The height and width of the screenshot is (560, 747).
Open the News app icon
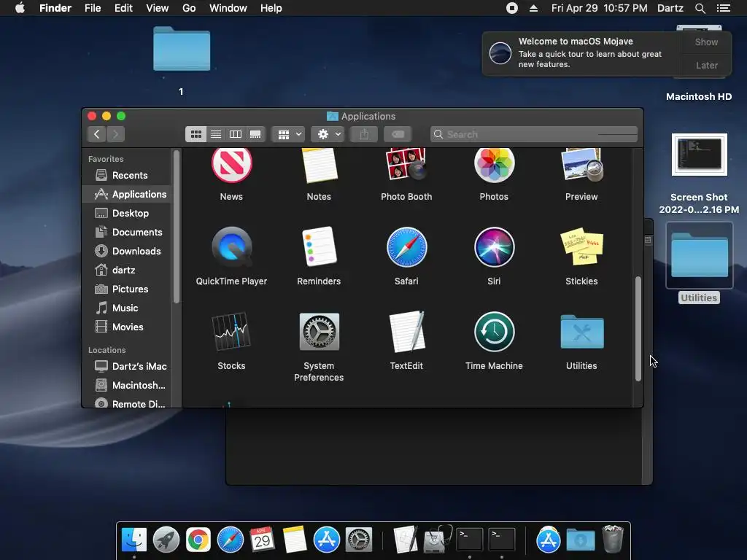[231, 165]
